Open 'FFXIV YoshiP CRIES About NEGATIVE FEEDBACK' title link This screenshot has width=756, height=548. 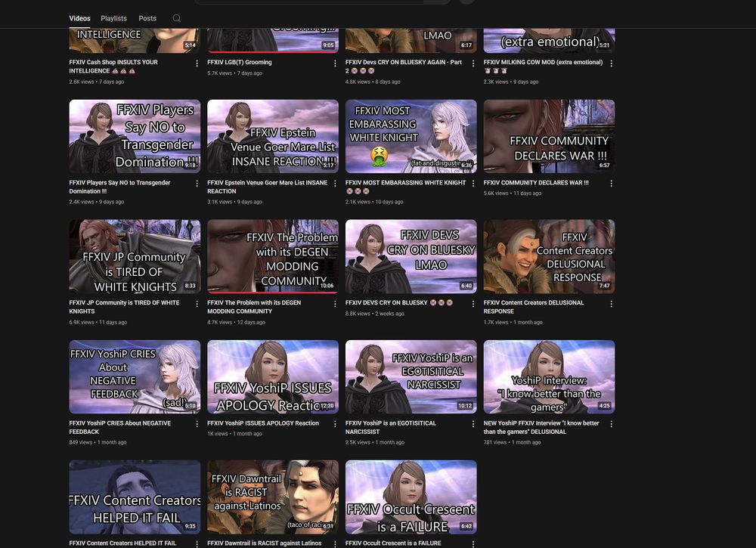pos(120,428)
